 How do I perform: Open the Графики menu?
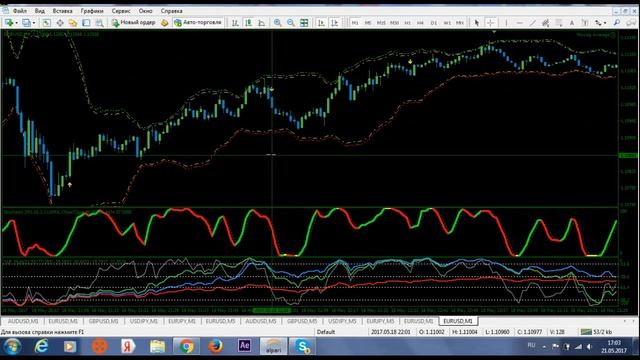click(92, 11)
